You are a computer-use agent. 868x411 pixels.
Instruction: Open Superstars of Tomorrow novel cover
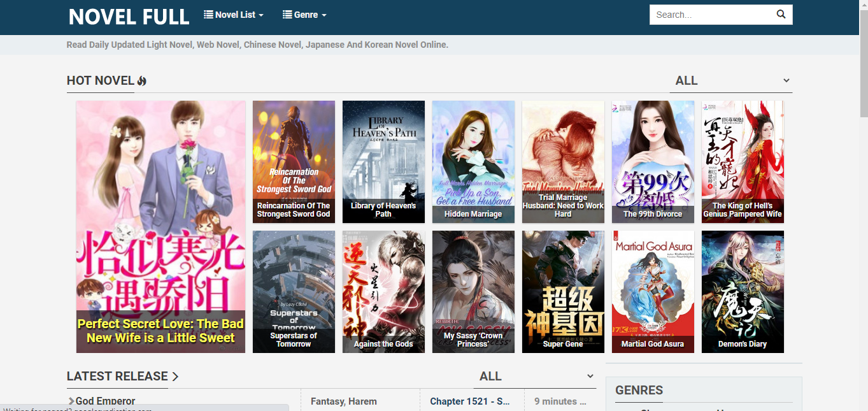point(294,292)
